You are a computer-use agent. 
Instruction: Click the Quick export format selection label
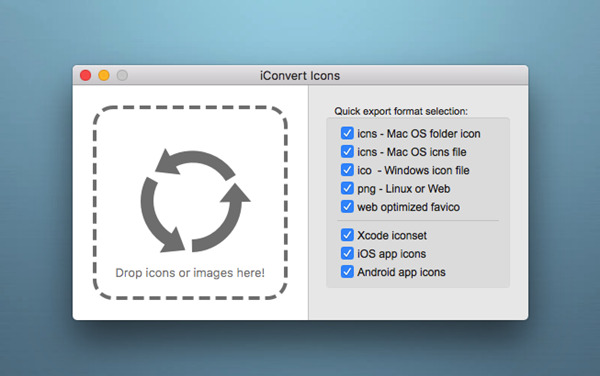point(401,111)
